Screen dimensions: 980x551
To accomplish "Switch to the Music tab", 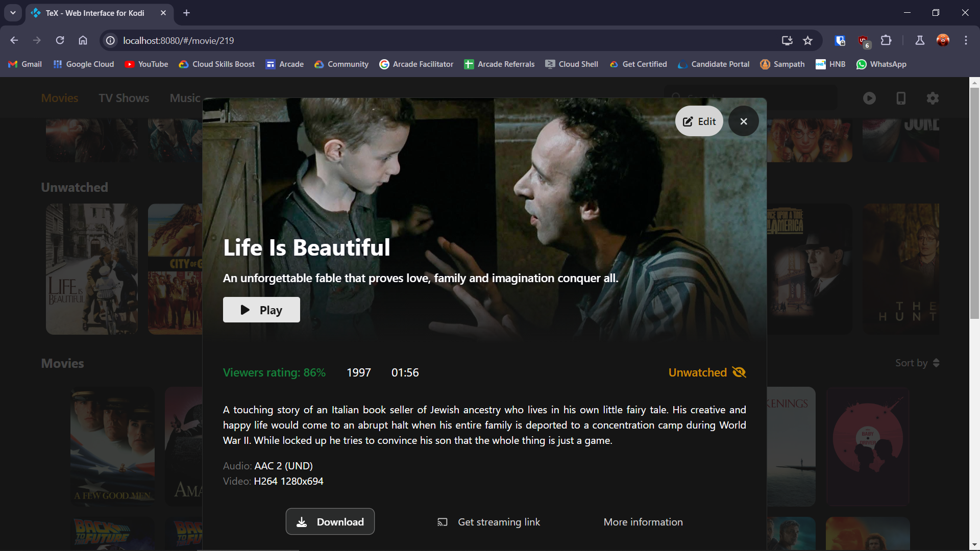I will [x=185, y=98].
